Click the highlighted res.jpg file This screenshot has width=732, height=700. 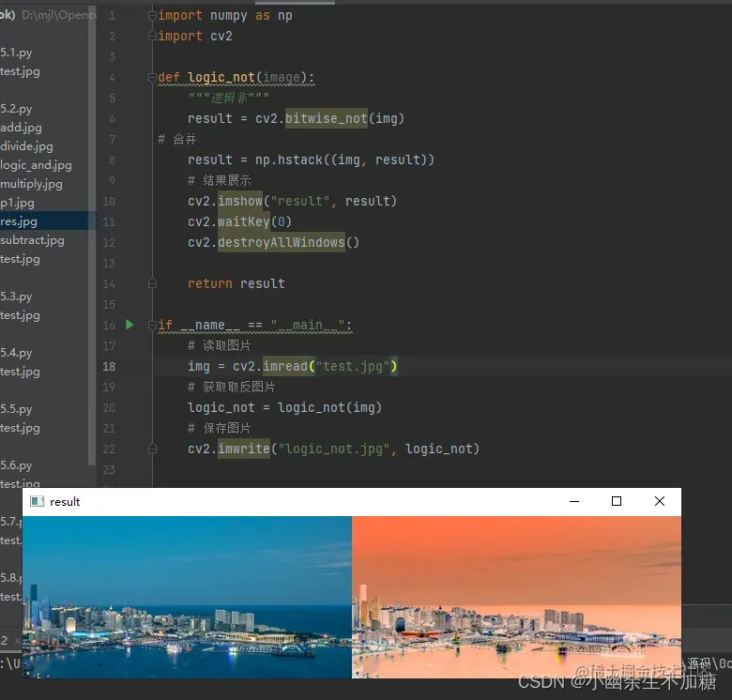coord(19,221)
